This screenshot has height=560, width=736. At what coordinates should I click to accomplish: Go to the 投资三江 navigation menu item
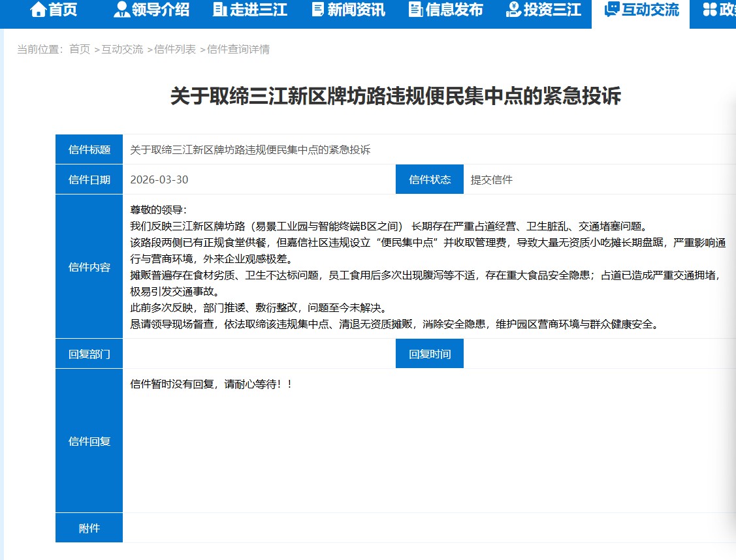pyautogui.click(x=552, y=10)
